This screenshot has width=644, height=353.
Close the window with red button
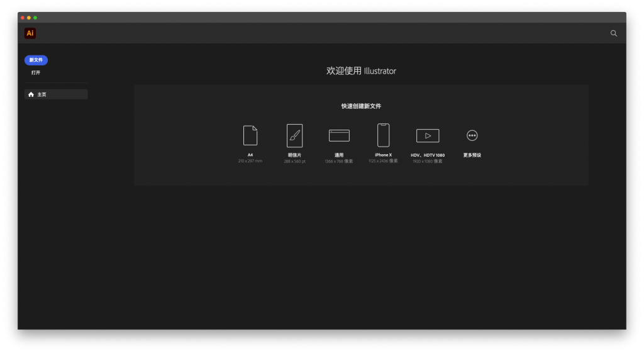click(x=23, y=18)
